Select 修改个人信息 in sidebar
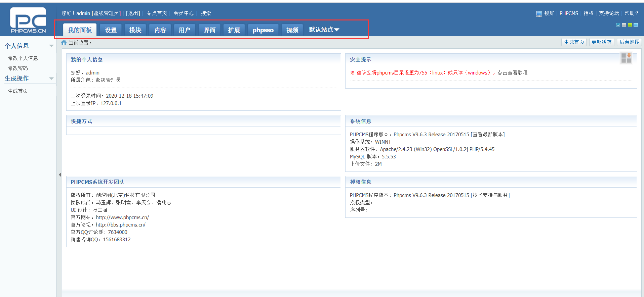This screenshot has height=297, width=644. (x=23, y=58)
